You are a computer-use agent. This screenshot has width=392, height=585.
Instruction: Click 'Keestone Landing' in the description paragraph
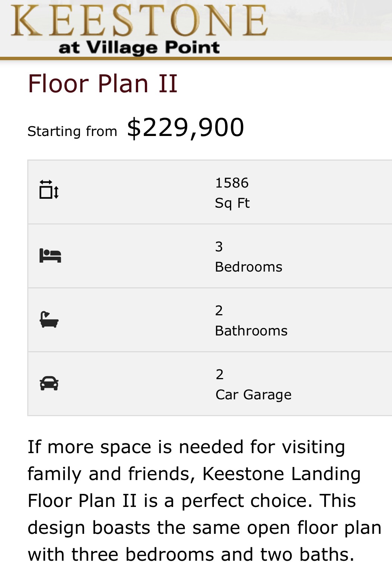pos(281,474)
